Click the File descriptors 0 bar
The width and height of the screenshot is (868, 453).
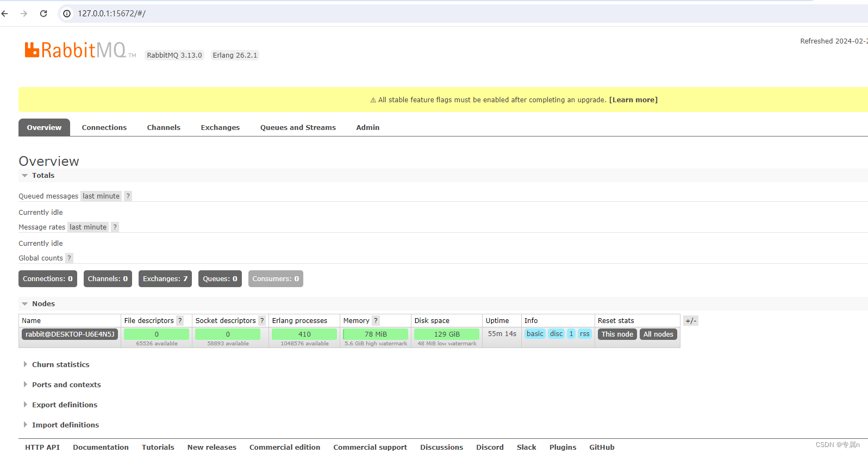pyautogui.click(x=157, y=334)
